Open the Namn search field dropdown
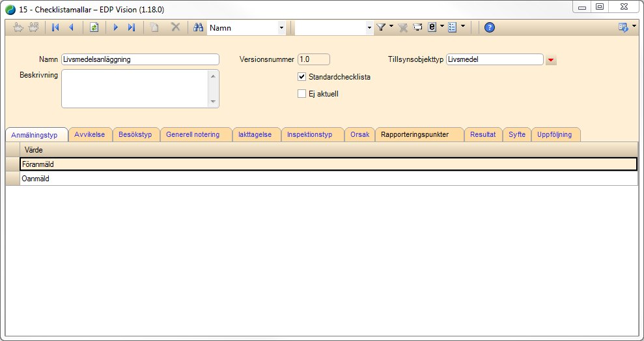644x341 pixels. (x=281, y=28)
